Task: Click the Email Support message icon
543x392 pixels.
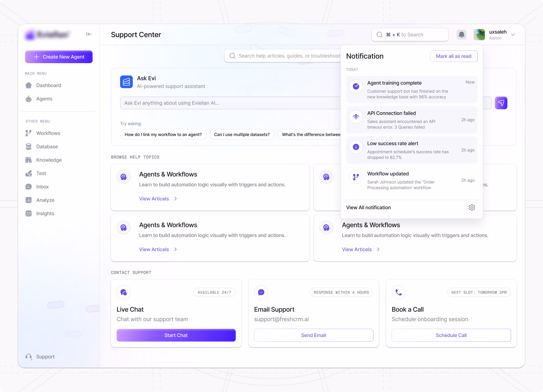Action: click(261, 292)
